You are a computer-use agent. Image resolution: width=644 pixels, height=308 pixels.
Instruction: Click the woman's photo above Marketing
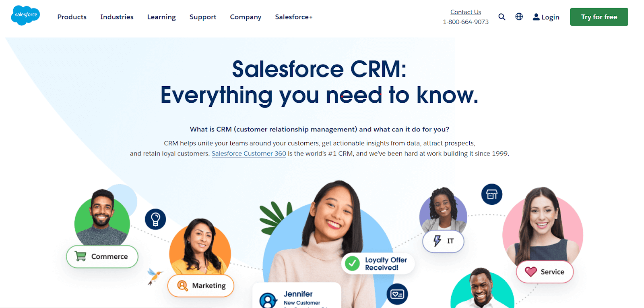point(200,247)
